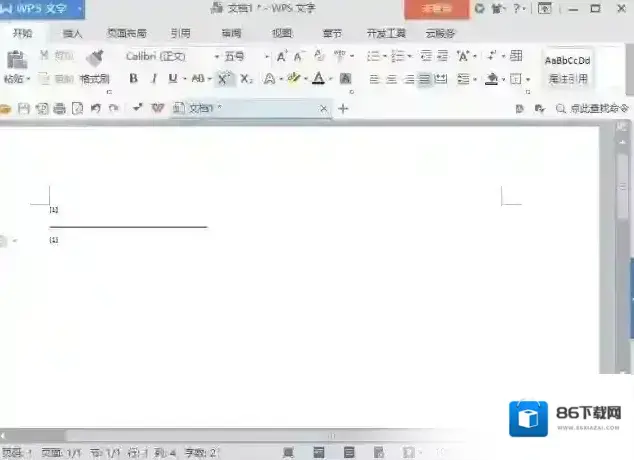Clear formatting with the eraser A icon
Viewport: 634px width, 460px height.
pos(319,56)
